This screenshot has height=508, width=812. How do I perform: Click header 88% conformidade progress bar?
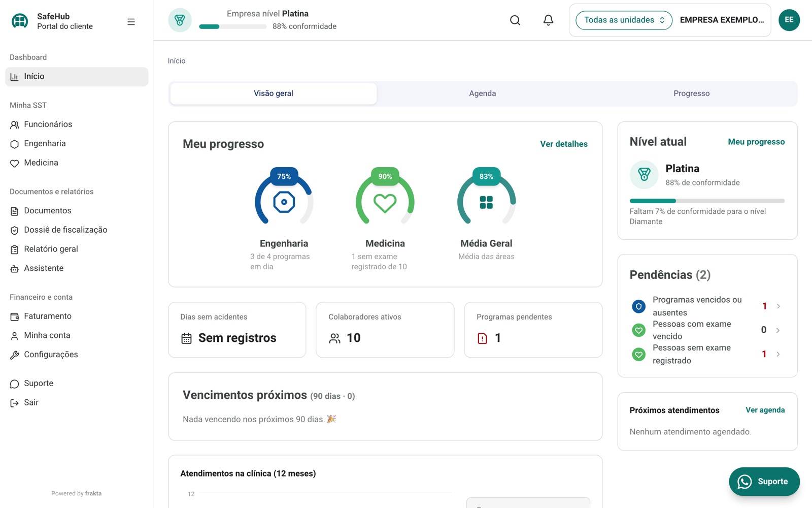233,27
